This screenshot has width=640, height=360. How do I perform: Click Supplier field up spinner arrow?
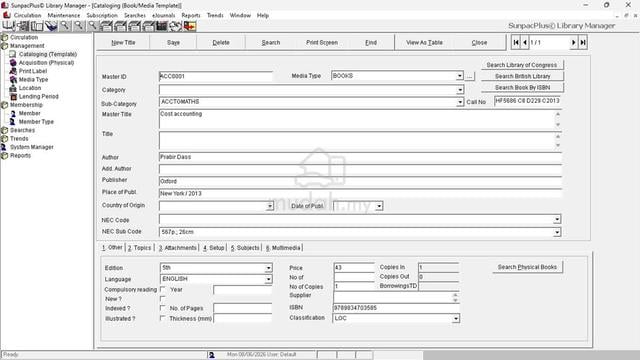coord(456,295)
